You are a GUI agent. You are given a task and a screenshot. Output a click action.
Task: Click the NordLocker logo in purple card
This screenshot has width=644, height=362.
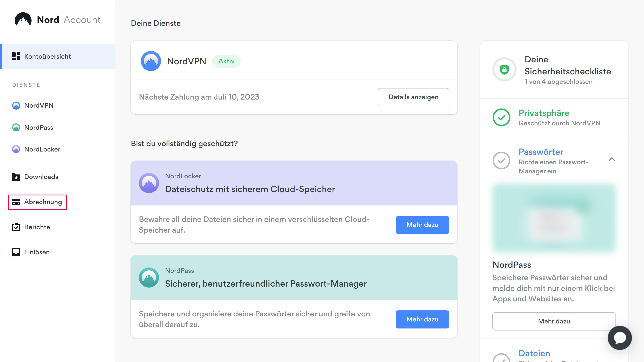(x=149, y=183)
